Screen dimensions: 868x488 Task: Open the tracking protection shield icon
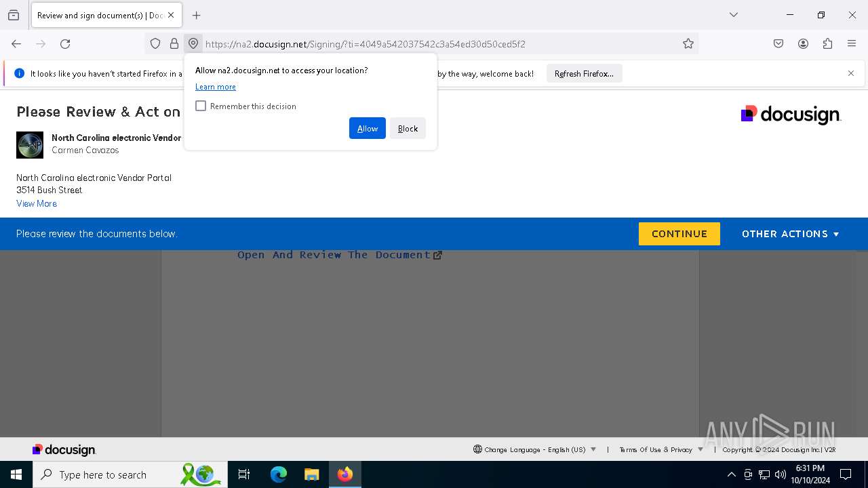(x=155, y=44)
